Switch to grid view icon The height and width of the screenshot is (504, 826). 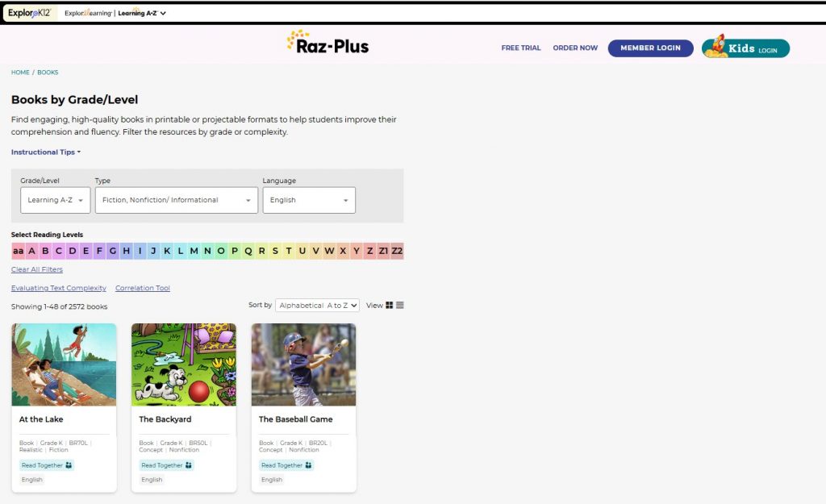click(x=390, y=306)
